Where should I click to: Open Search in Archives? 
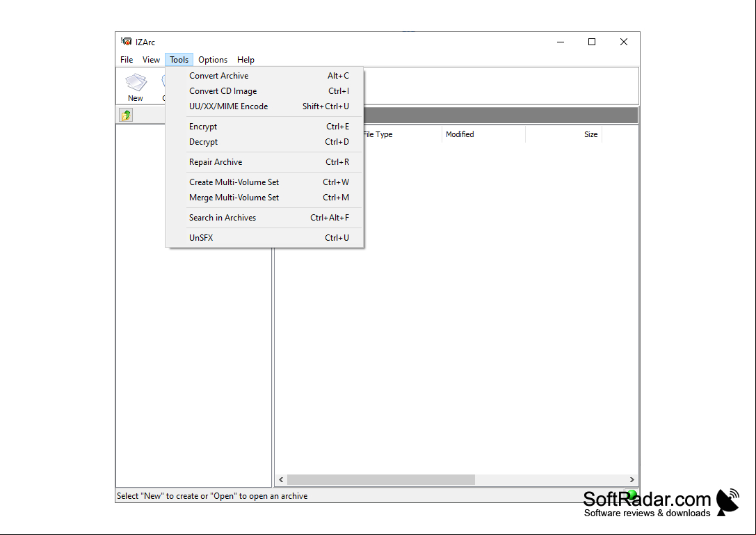click(x=265, y=218)
